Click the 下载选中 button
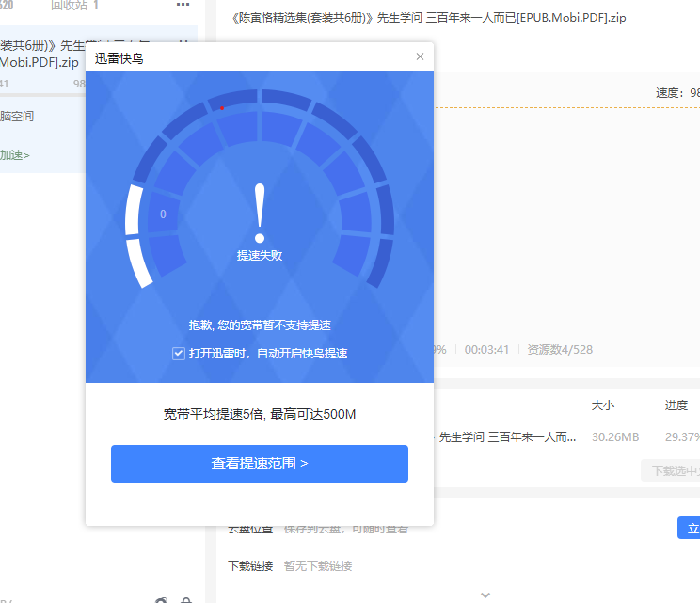The width and height of the screenshot is (700, 603). click(x=671, y=470)
